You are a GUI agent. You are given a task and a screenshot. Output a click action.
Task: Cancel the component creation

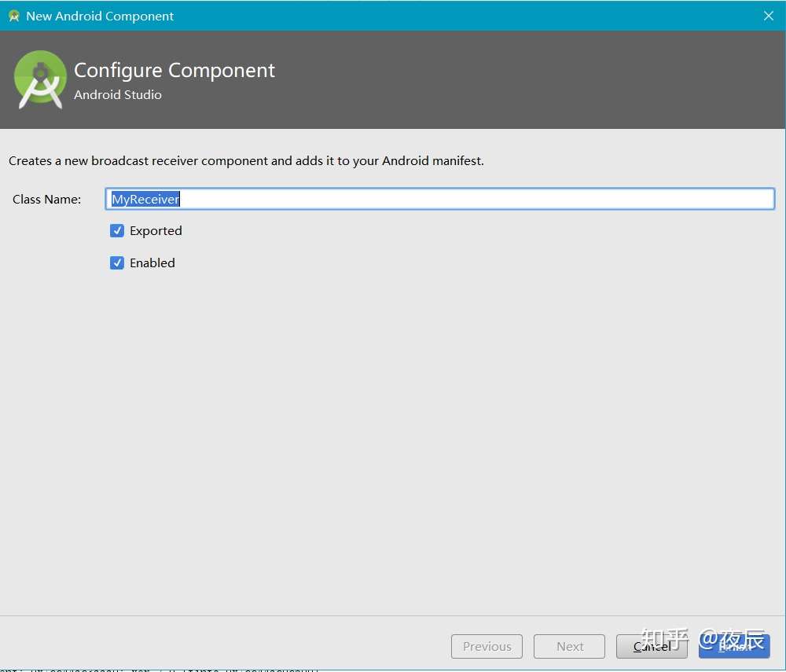(652, 646)
